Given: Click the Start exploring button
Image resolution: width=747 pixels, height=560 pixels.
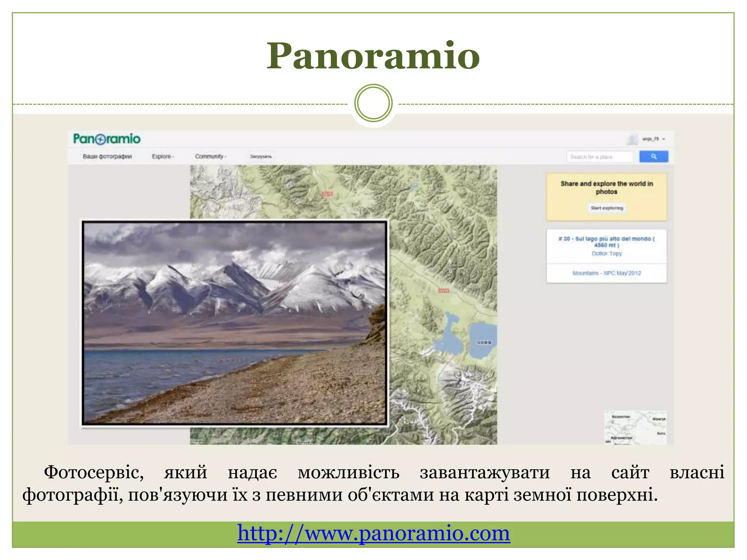Looking at the screenshot, I should 607,208.
